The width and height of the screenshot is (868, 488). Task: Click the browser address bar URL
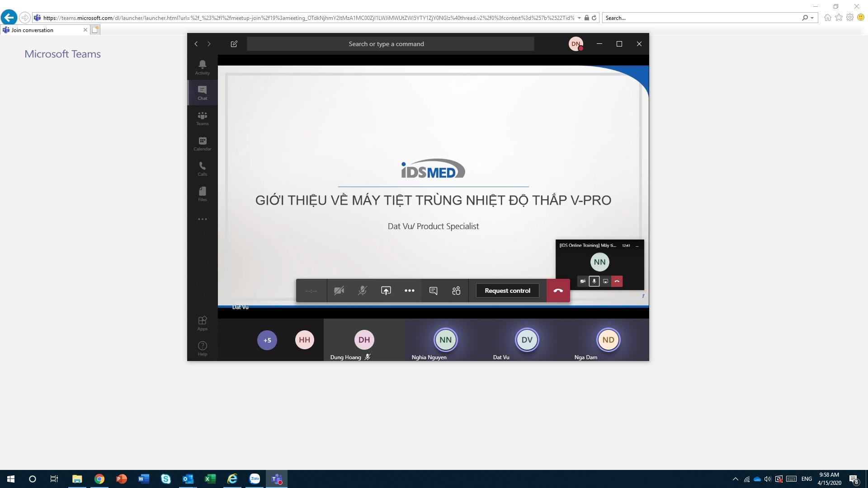click(x=308, y=18)
